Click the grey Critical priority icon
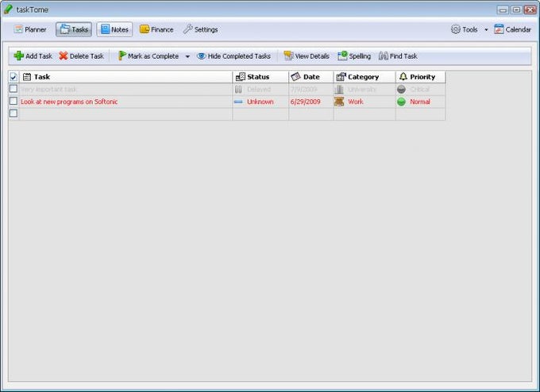The image size is (540, 392). coord(401,90)
